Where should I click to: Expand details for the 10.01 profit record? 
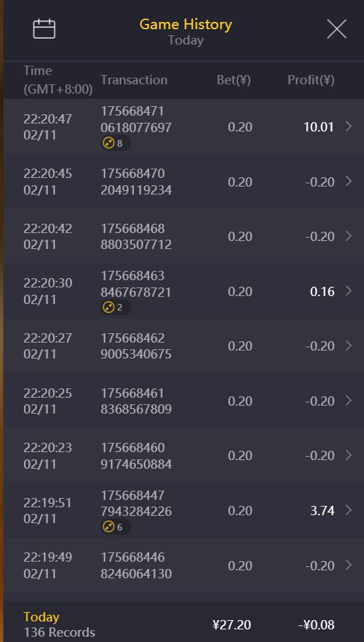pyautogui.click(x=349, y=127)
